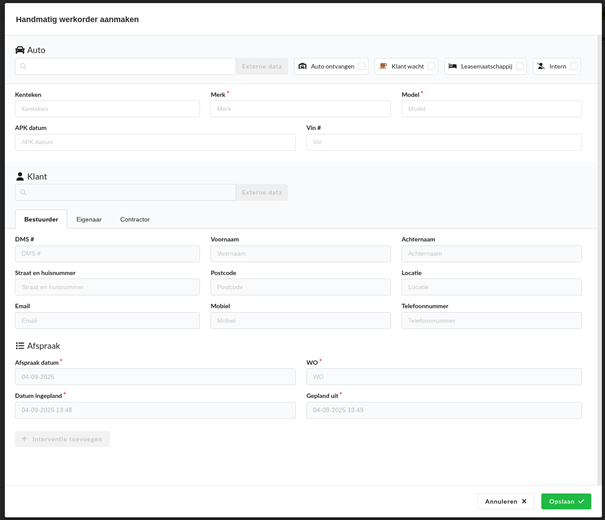Click the Intern person icon
Viewport: 605px width, 520px height.
[541, 66]
